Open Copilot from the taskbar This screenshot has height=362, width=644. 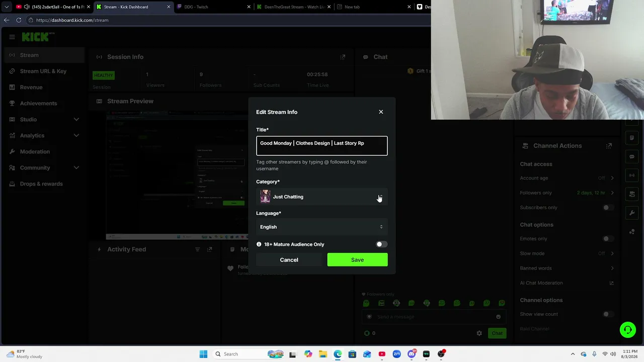coord(308,354)
